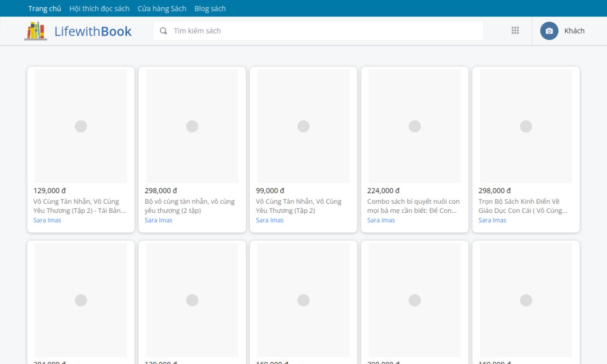Click the 224,000 đ price

(383, 191)
